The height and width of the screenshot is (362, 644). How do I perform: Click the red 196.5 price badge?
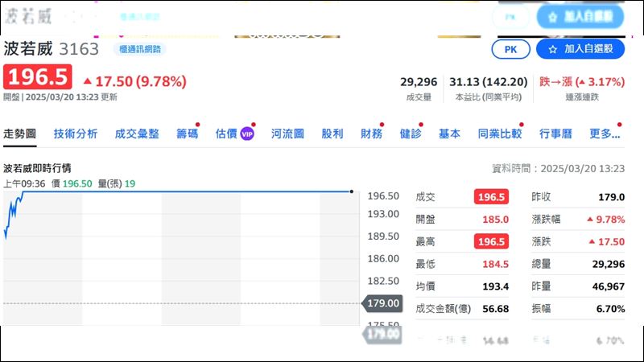coord(37,76)
